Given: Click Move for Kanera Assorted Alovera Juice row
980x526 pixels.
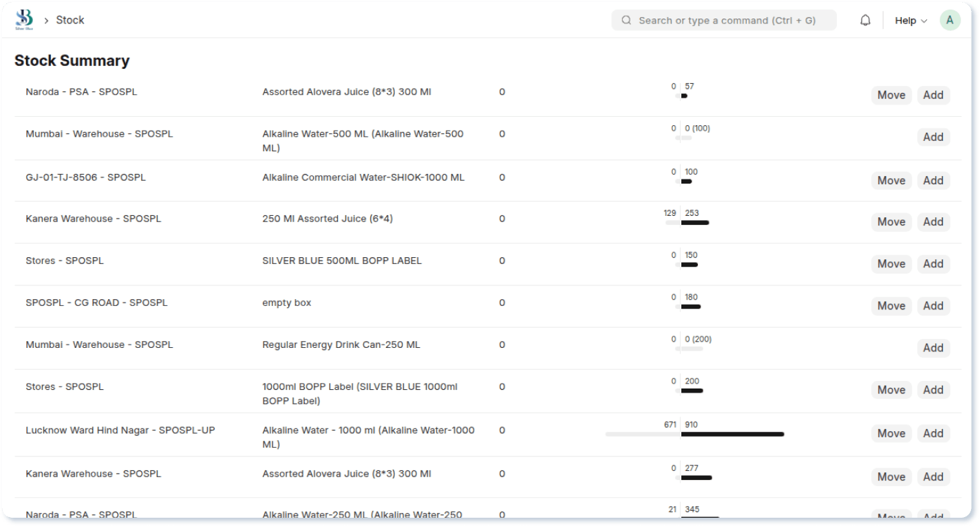Looking at the screenshot, I should 891,476.
